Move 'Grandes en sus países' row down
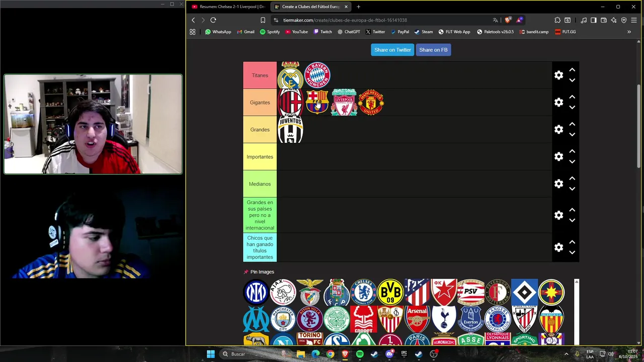Image resolution: width=644 pixels, height=362 pixels. [572, 220]
